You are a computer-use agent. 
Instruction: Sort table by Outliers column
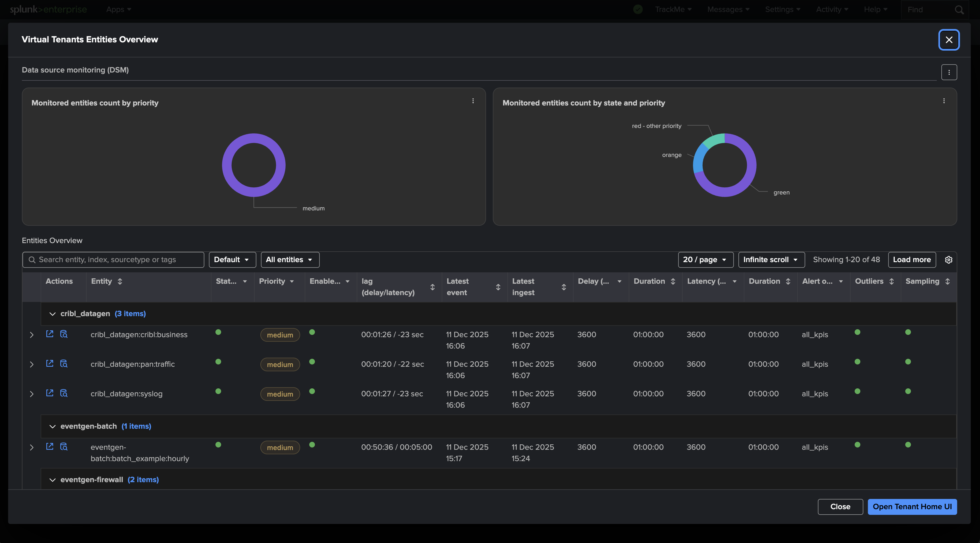point(891,281)
